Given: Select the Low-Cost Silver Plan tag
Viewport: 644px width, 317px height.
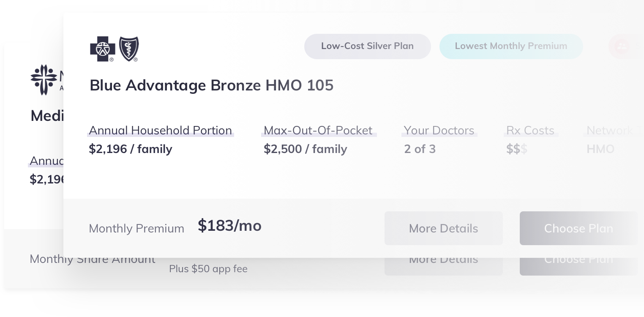Looking at the screenshot, I should click(x=367, y=46).
